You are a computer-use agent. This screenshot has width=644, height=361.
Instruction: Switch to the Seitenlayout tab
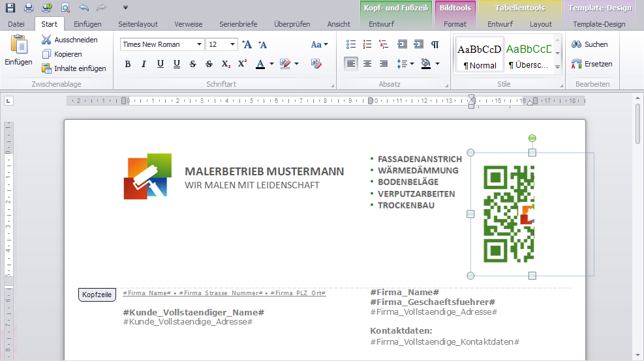(x=138, y=24)
